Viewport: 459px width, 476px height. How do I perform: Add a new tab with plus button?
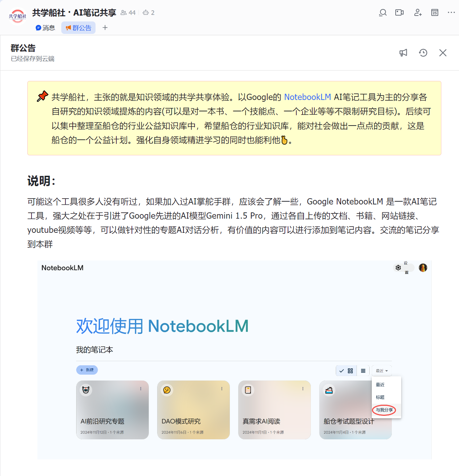105,28
